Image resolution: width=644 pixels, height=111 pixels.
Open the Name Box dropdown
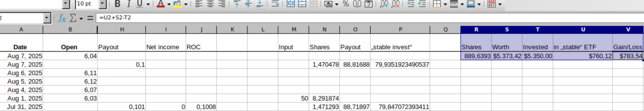point(47,18)
